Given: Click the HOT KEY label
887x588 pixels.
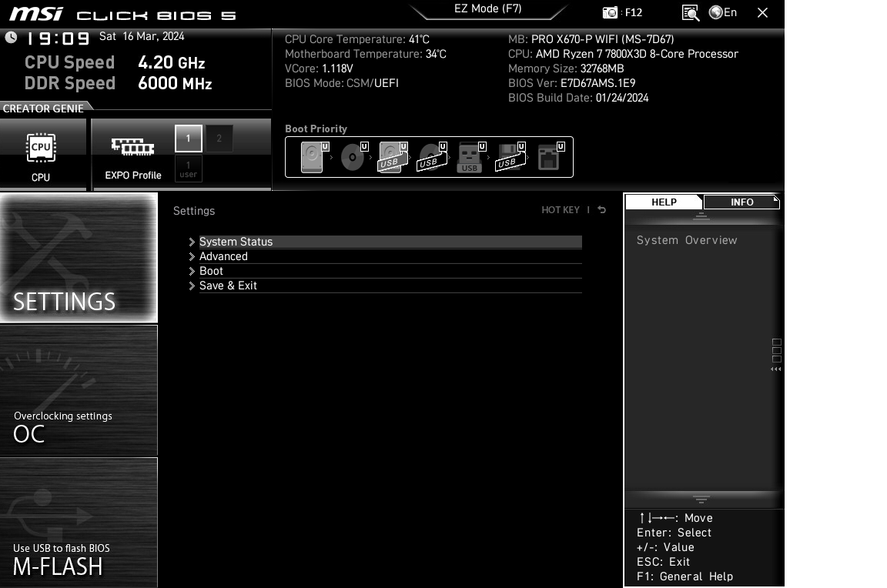Looking at the screenshot, I should (x=560, y=210).
